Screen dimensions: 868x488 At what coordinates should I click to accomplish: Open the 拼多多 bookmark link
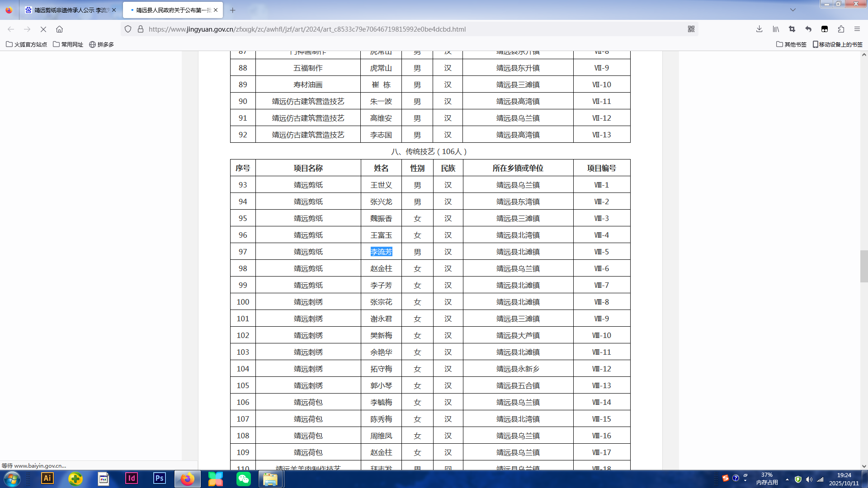click(101, 44)
